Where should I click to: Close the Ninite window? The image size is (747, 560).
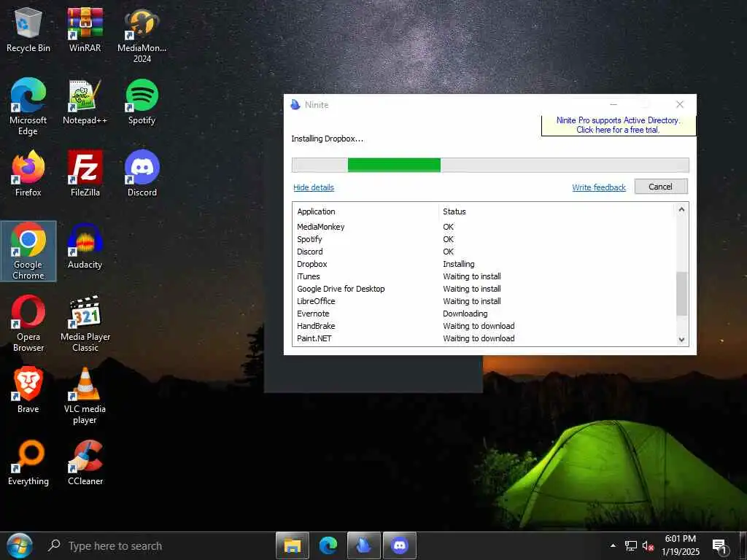(680, 104)
